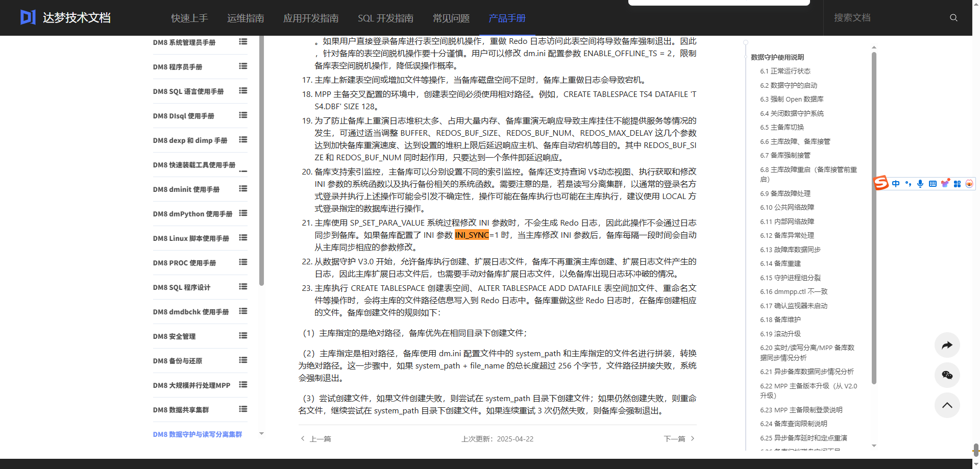
Task: Jump to 6.23 MPP 主备限制登录说明
Action: coord(801,410)
